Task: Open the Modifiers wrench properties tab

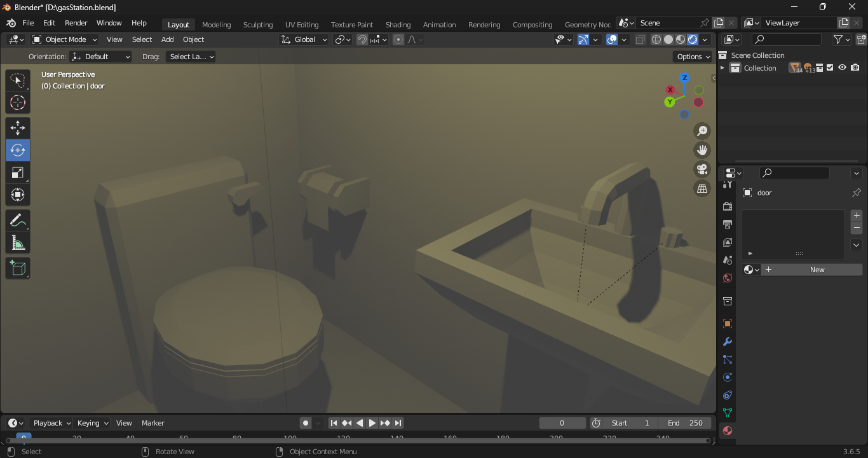Action: pyautogui.click(x=728, y=342)
